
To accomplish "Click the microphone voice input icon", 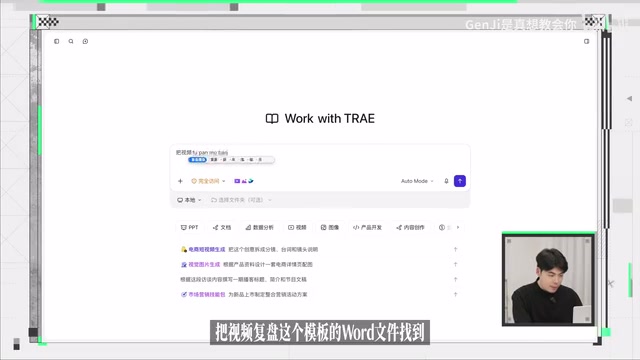I will [446, 181].
